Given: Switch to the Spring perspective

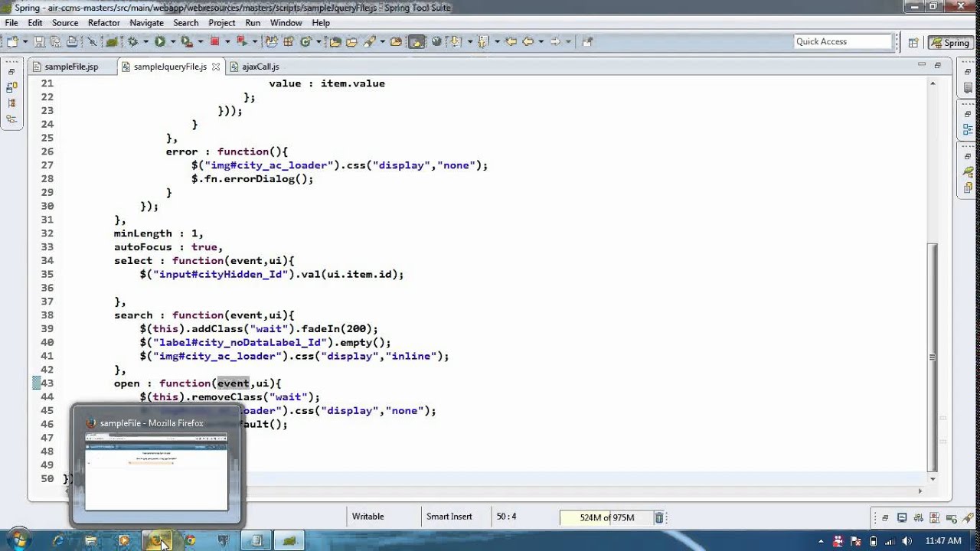Looking at the screenshot, I should click(950, 43).
